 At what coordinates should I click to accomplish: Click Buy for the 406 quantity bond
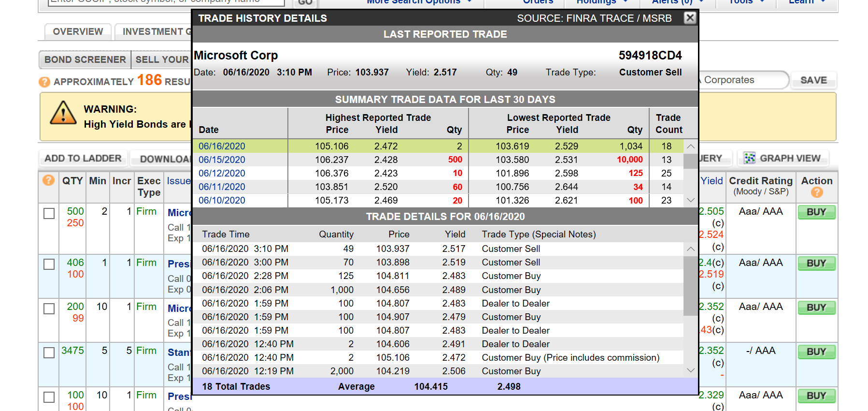[816, 264]
